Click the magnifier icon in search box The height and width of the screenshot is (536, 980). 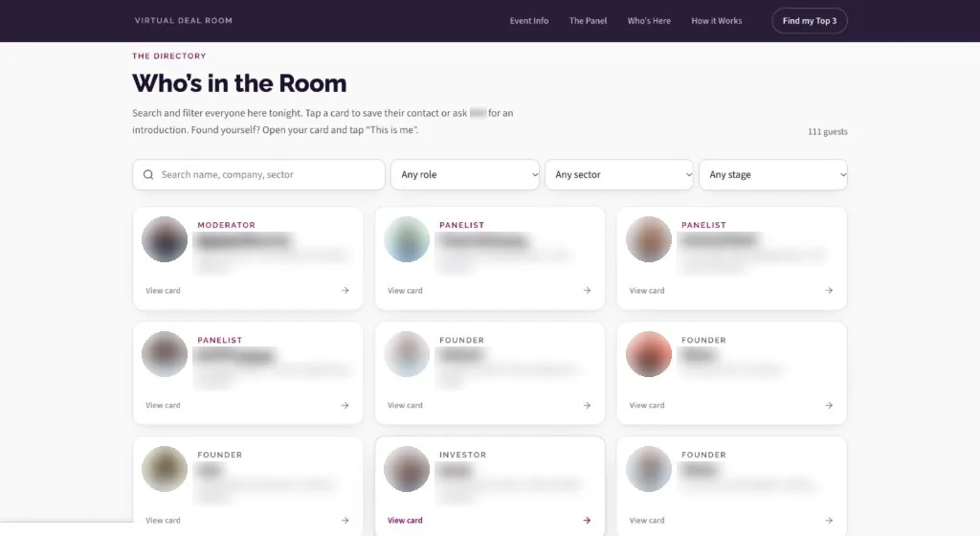coord(148,174)
